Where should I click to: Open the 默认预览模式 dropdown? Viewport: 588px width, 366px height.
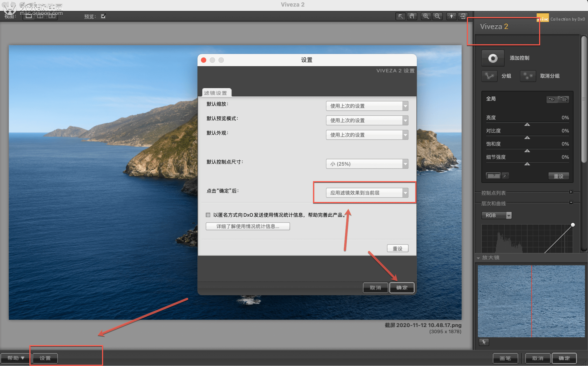[x=367, y=120]
